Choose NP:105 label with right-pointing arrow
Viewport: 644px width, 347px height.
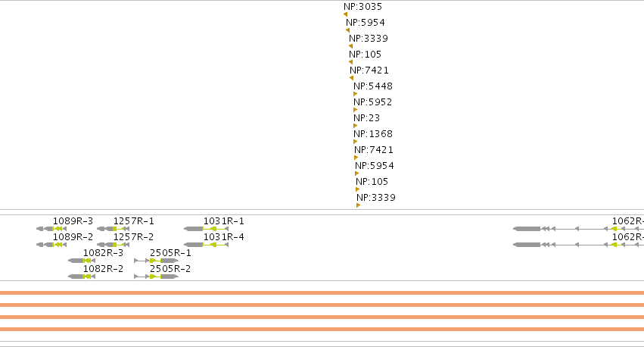(x=372, y=181)
